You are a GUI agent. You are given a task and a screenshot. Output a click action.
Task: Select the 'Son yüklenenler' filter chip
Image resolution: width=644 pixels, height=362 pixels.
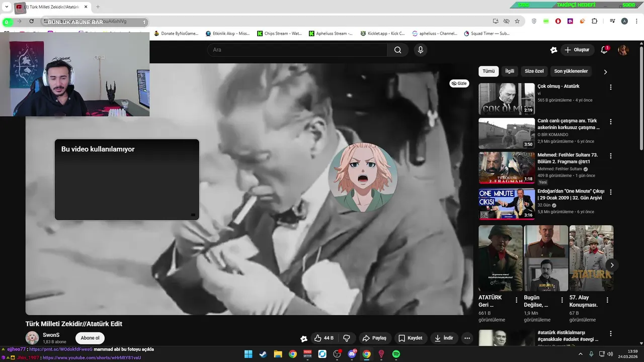click(x=571, y=71)
